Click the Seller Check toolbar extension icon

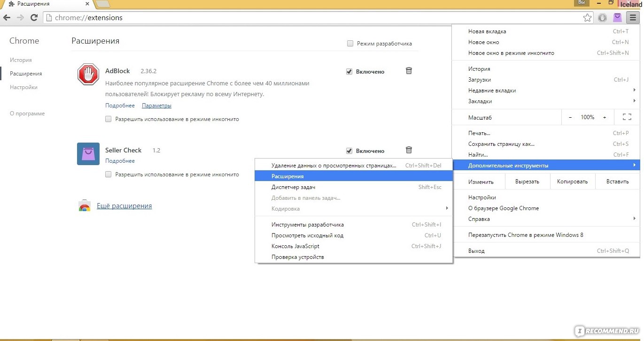617,18
